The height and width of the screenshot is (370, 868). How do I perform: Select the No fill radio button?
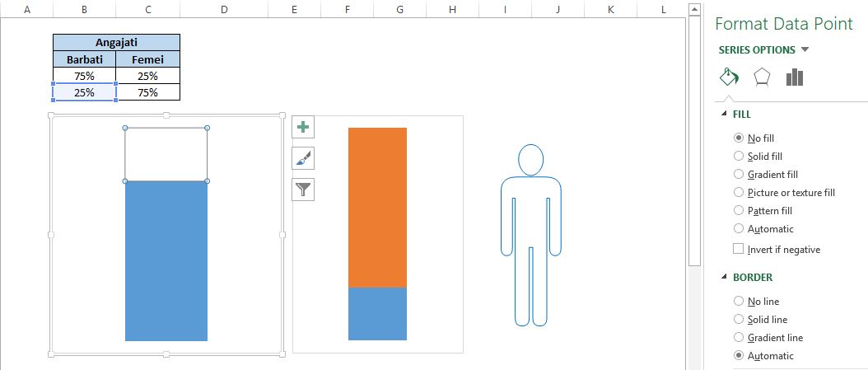[x=739, y=138]
